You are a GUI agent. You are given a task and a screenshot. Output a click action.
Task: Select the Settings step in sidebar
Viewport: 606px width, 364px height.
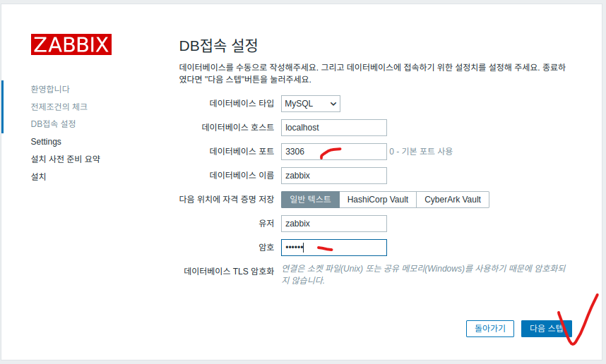(x=46, y=142)
